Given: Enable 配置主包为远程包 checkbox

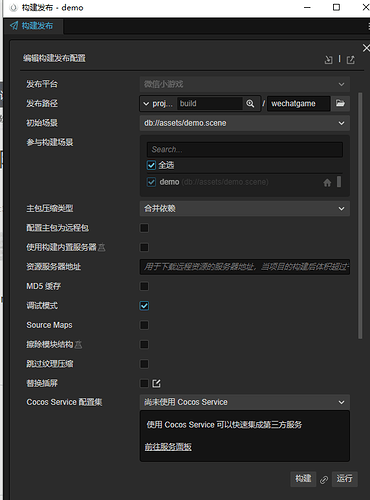Looking at the screenshot, I should [144, 228].
